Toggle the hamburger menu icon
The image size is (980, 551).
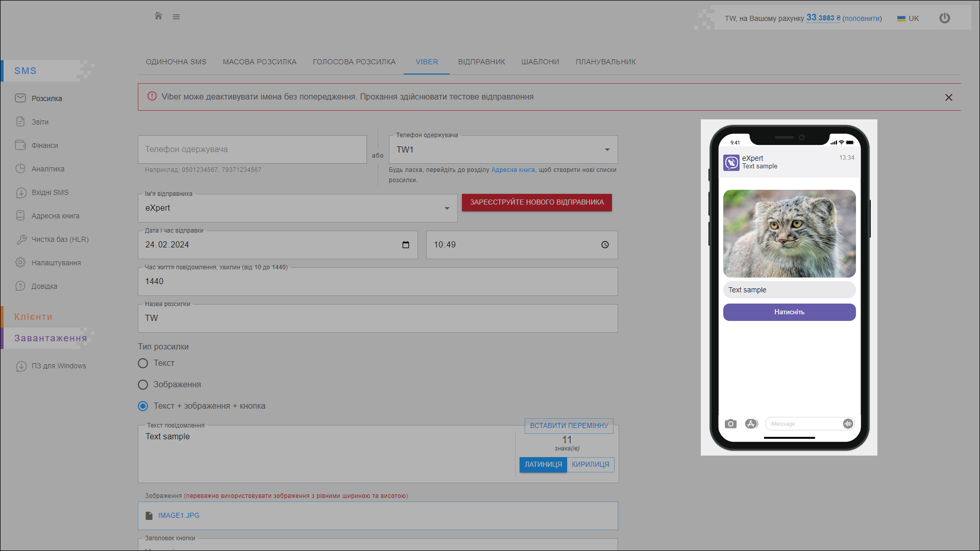pyautogui.click(x=176, y=17)
